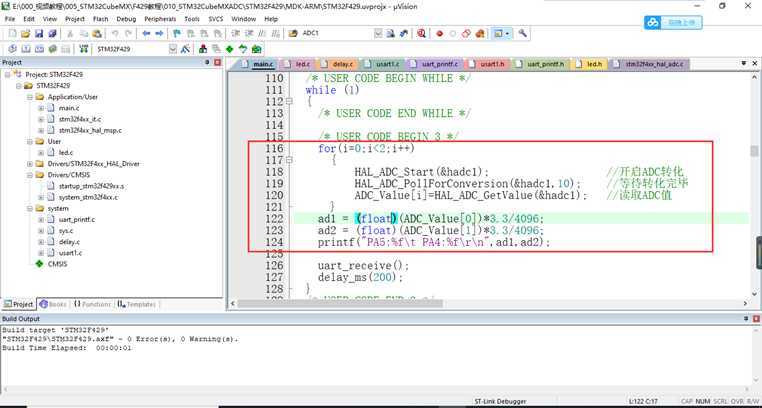Select stm32f4xx_it.c in project tree
Screen dimensions: 762x408
tap(80, 119)
